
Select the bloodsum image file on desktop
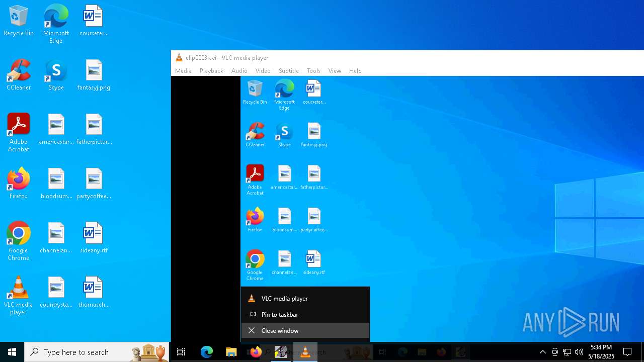pos(56,184)
